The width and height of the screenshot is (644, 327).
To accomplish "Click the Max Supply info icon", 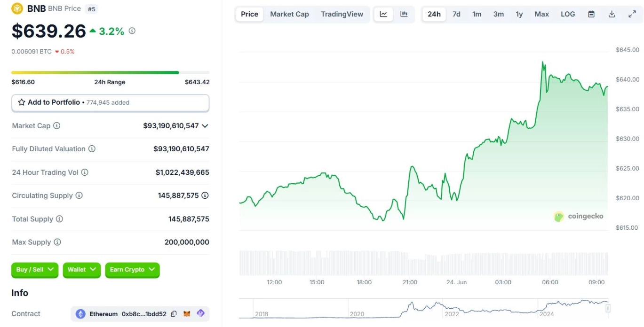I will (57, 242).
